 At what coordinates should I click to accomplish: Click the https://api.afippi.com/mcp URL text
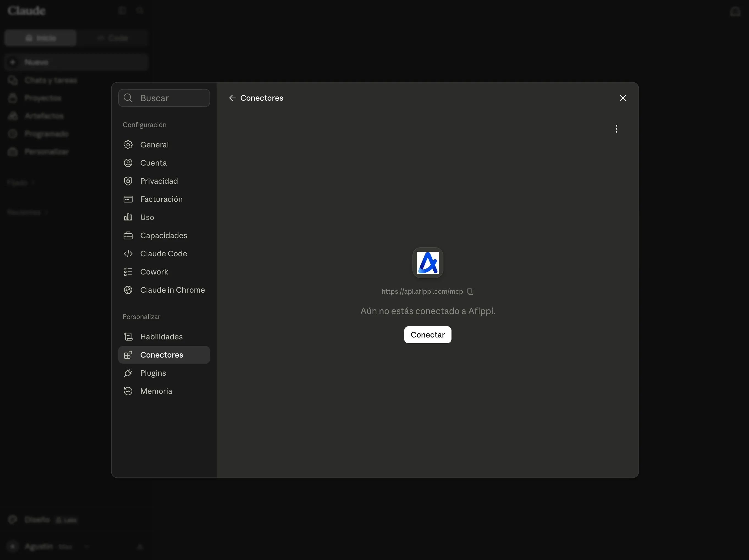[x=422, y=291]
